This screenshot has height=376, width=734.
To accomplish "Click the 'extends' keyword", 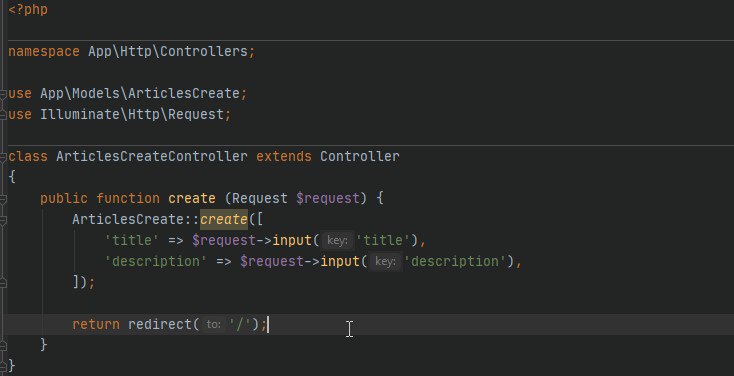I will [x=284, y=156].
